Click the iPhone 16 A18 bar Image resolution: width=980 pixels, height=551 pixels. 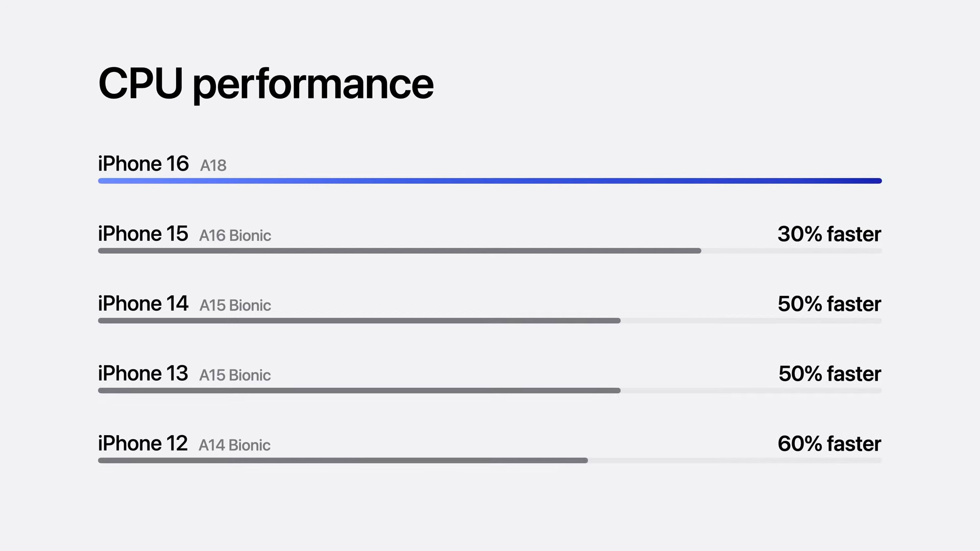(x=489, y=180)
